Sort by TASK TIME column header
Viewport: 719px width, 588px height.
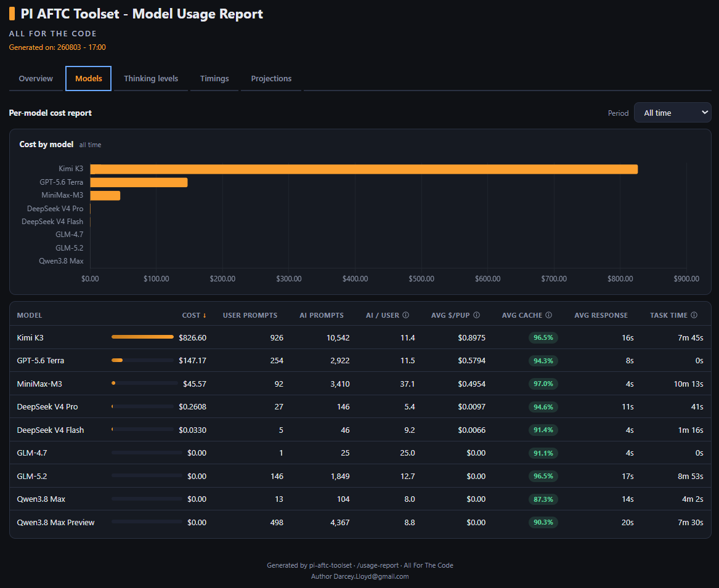pos(668,315)
